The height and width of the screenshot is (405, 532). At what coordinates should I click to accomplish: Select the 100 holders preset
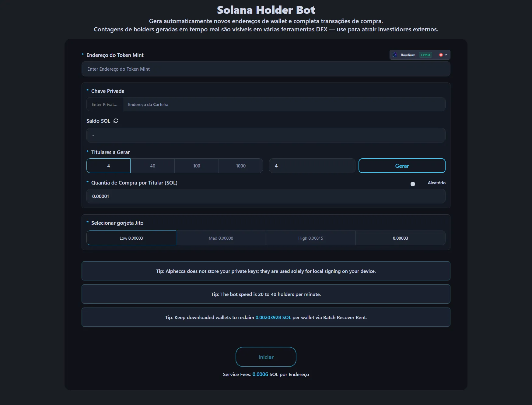click(x=197, y=166)
